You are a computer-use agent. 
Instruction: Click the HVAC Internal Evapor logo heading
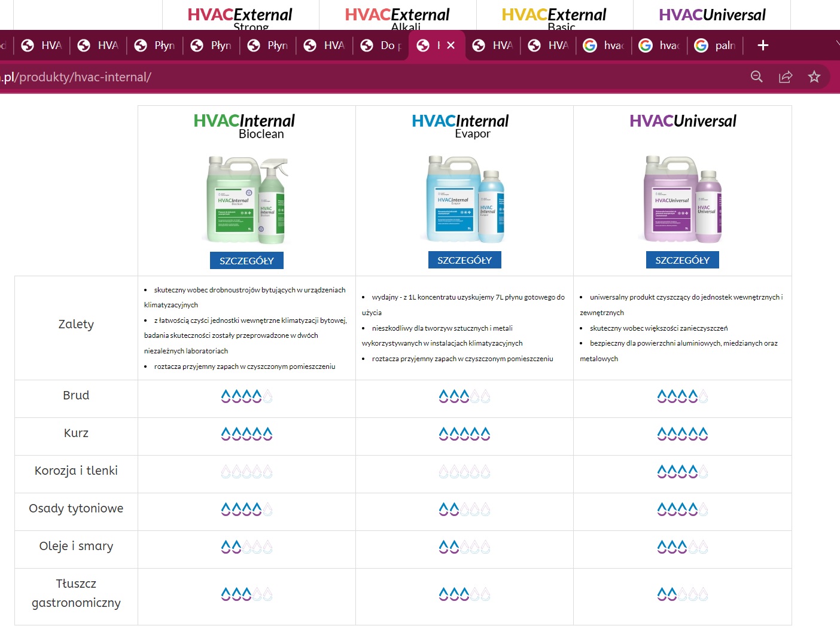click(x=460, y=125)
